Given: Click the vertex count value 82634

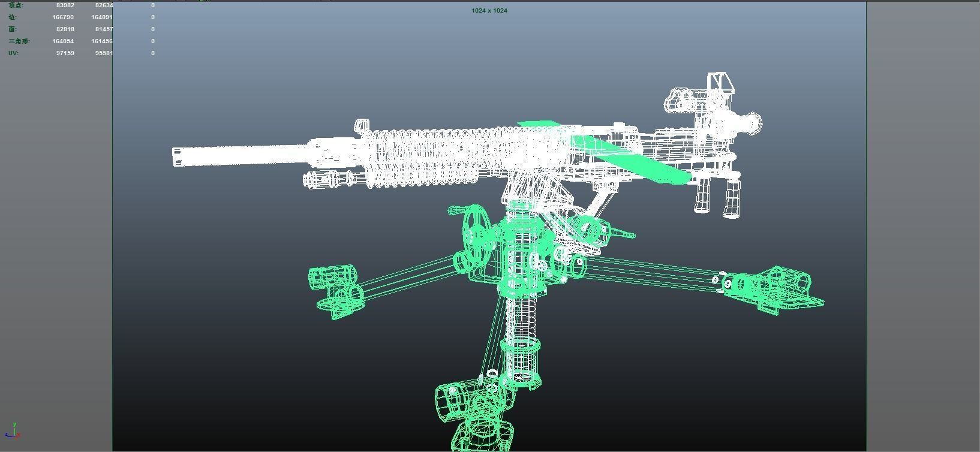Looking at the screenshot, I should click(104, 5).
